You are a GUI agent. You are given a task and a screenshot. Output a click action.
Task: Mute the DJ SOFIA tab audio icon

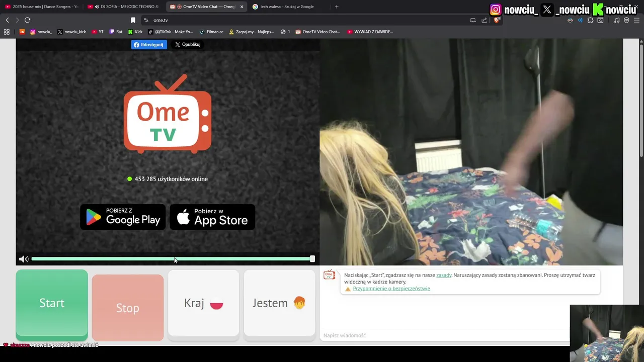click(97, 7)
